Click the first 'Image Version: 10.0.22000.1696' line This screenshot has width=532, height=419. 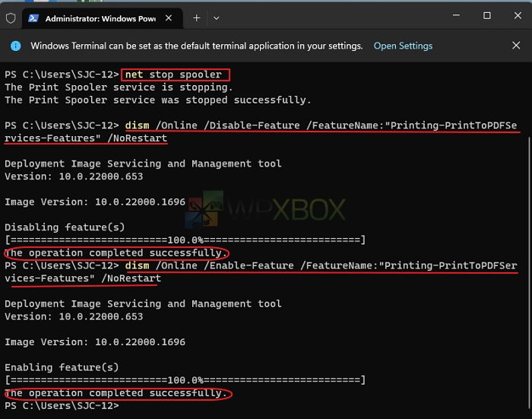(95, 202)
